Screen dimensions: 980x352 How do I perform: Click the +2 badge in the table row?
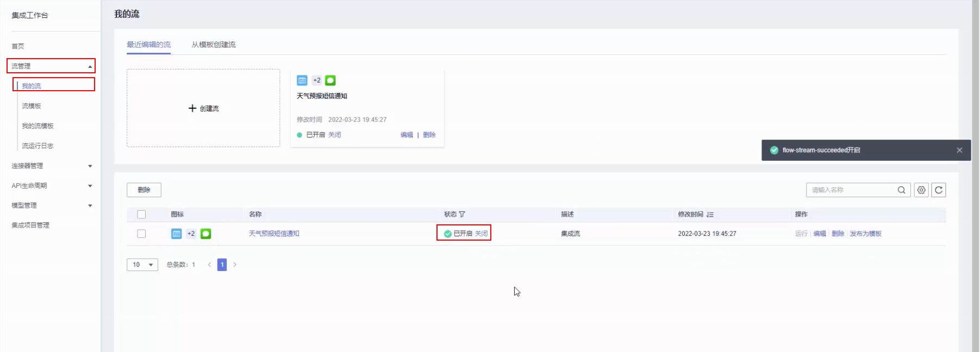click(x=191, y=234)
